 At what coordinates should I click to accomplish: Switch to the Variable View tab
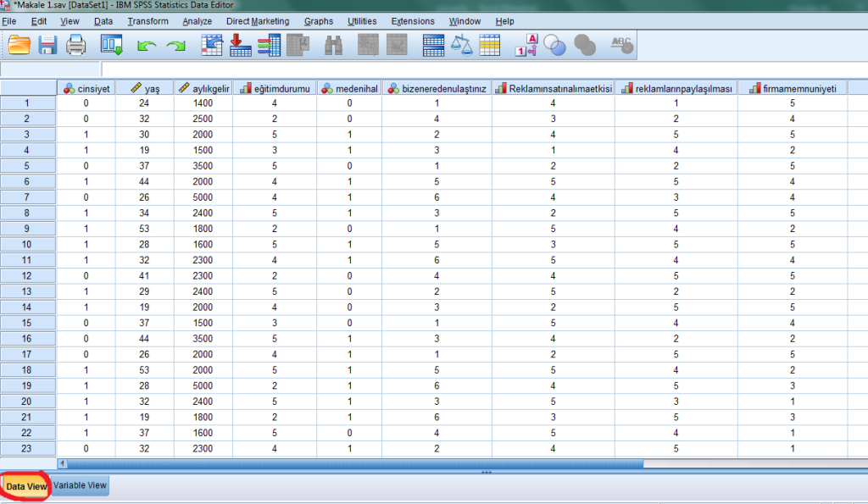[81, 485]
